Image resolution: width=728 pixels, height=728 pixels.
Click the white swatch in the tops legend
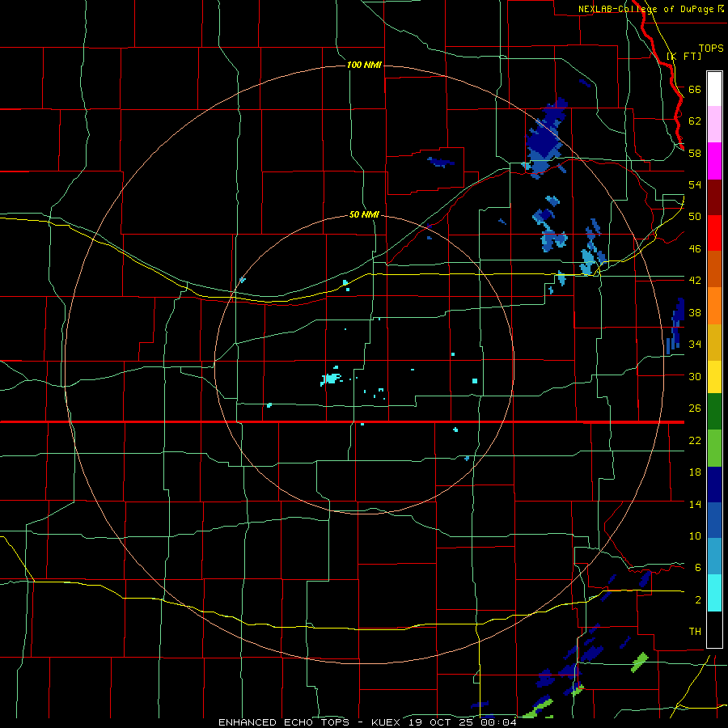tap(714, 89)
